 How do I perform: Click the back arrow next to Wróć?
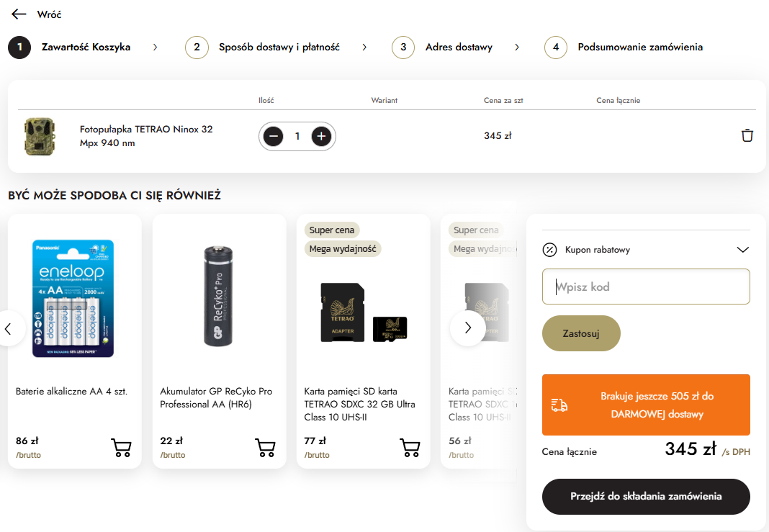click(19, 14)
